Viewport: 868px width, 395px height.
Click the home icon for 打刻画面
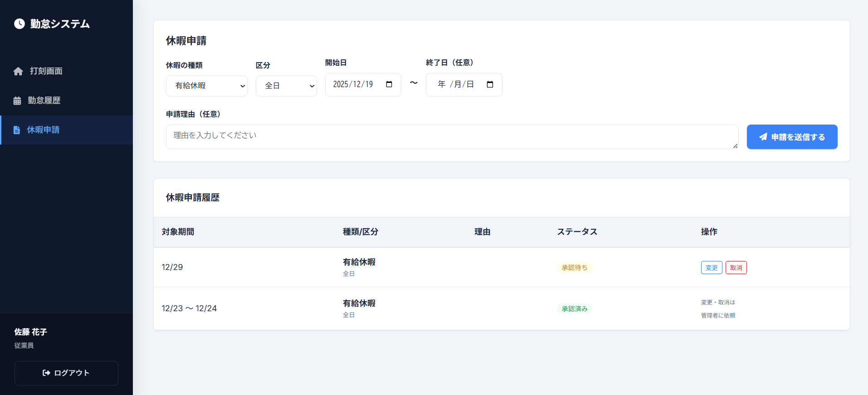click(x=18, y=71)
